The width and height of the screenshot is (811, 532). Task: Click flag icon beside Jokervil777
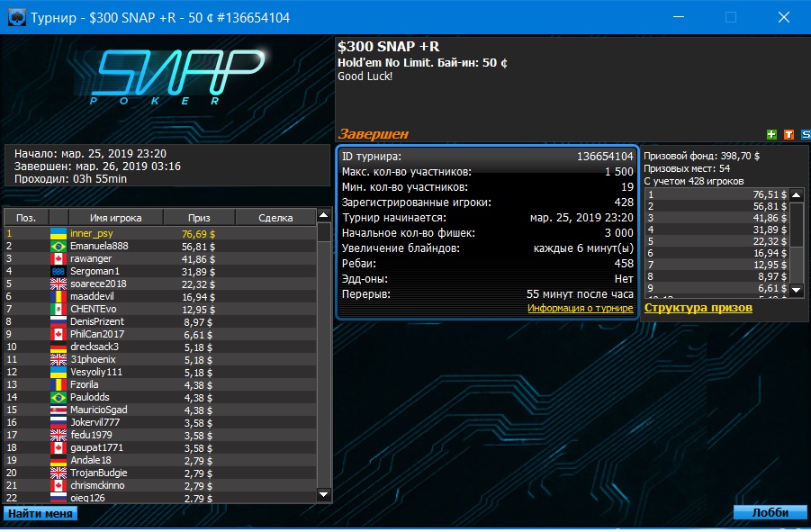click(x=59, y=422)
